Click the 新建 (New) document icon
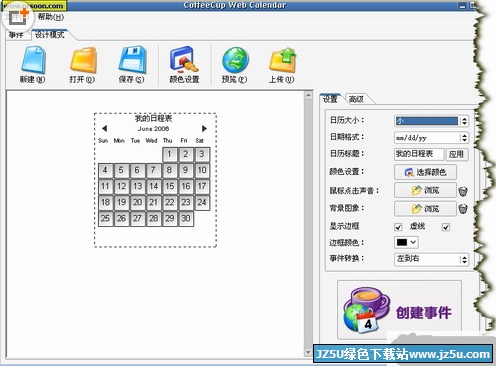496x366 pixels. [33, 60]
